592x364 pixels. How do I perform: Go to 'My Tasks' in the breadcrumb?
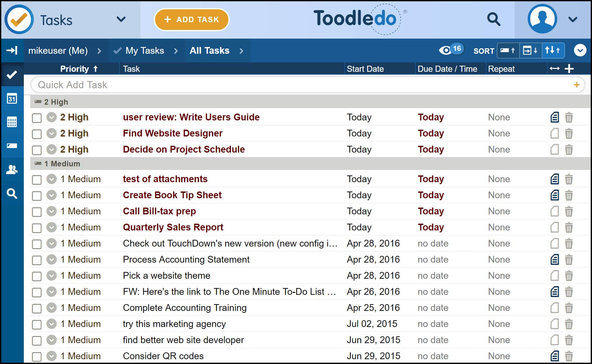tap(144, 50)
